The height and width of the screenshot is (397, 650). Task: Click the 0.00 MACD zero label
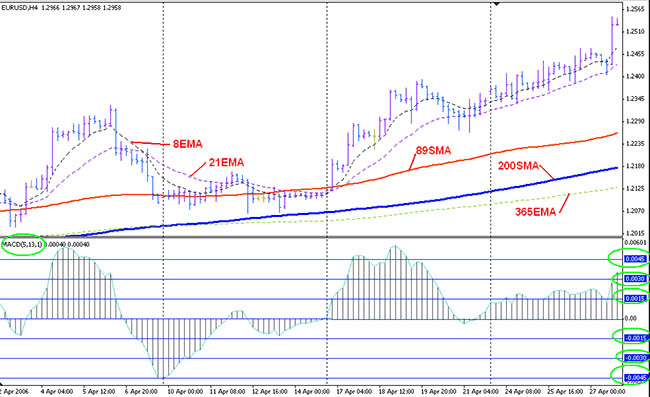(x=631, y=318)
